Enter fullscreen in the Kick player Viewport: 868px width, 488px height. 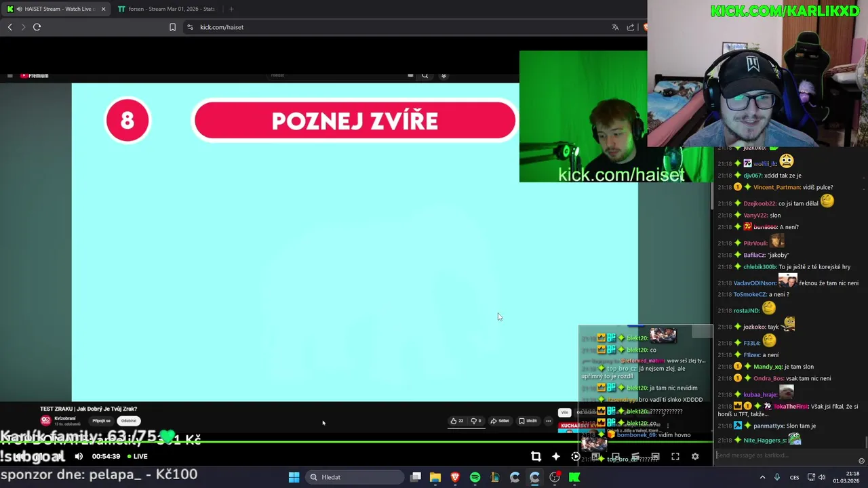coord(675,456)
